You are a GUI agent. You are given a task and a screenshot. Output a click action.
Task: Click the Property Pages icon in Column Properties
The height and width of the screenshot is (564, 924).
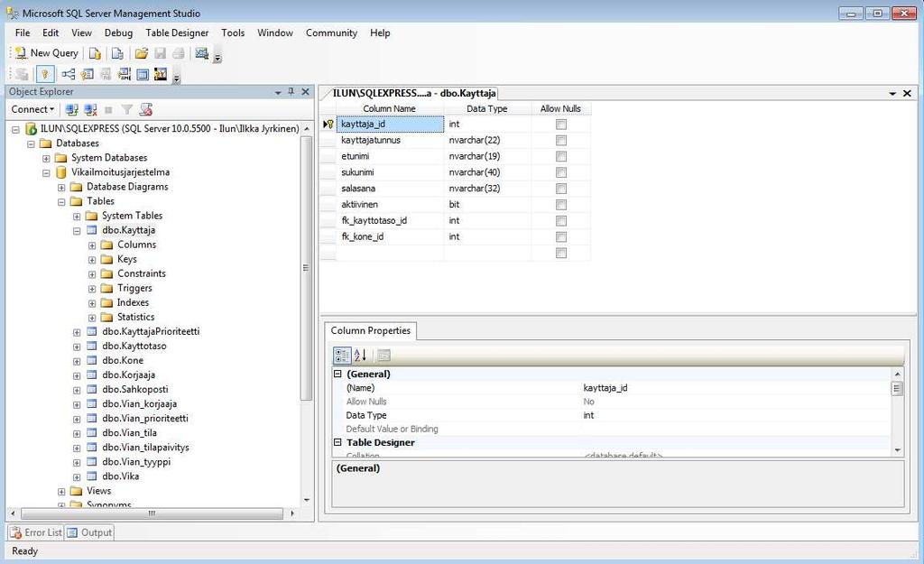click(383, 356)
